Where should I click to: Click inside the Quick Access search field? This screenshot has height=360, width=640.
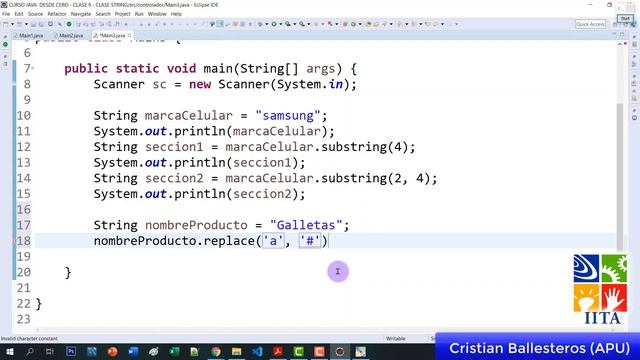point(590,24)
